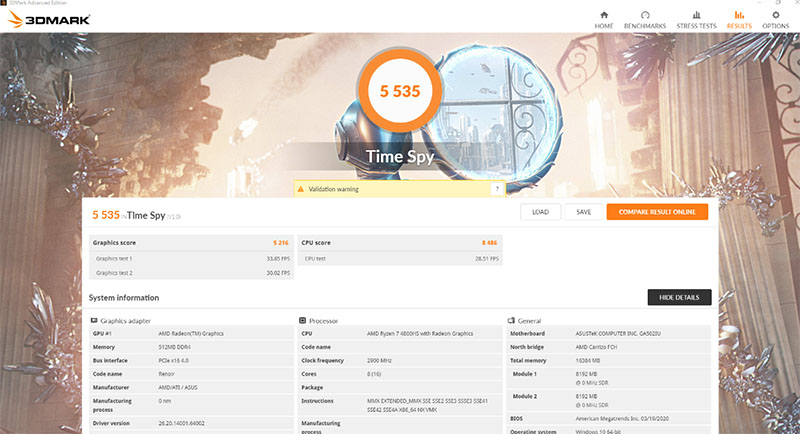Click the Module 1 label

[x=524, y=374]
